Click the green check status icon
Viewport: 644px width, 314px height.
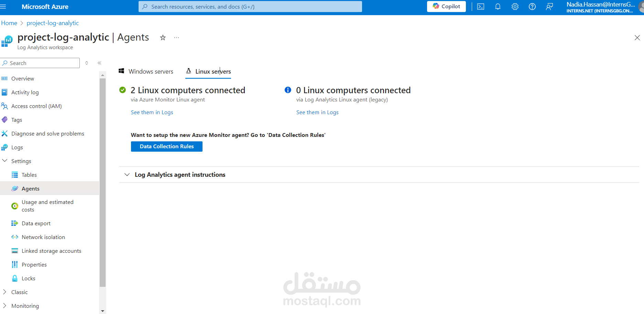122,90
